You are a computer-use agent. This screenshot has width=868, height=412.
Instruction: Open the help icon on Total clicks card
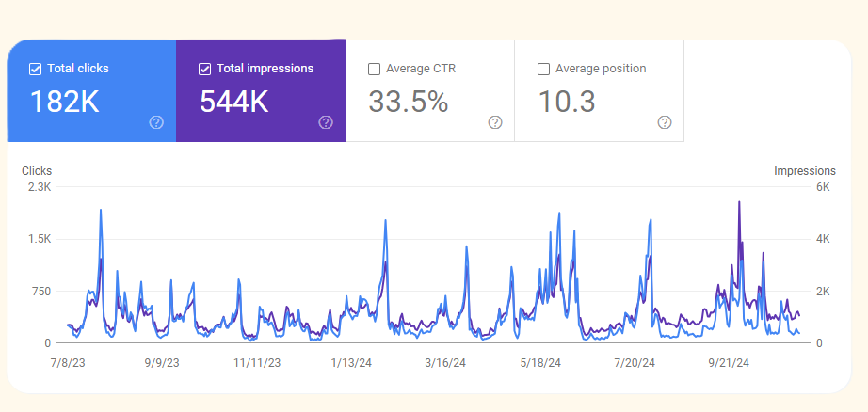pos(156,122)
